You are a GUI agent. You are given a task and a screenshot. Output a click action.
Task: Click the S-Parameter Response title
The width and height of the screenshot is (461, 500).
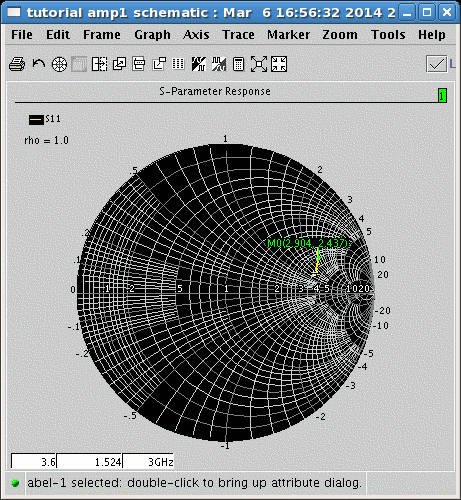click(x=215, y=91)
